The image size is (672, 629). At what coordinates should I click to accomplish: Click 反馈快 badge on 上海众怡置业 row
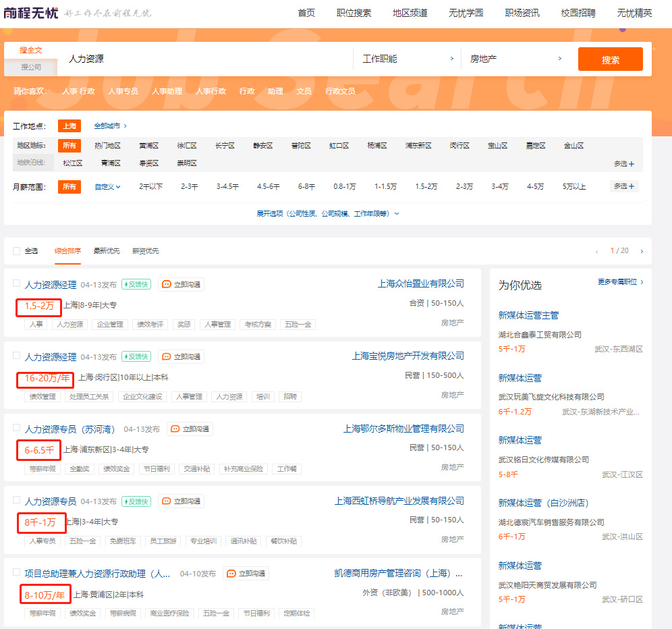point(136,285)
